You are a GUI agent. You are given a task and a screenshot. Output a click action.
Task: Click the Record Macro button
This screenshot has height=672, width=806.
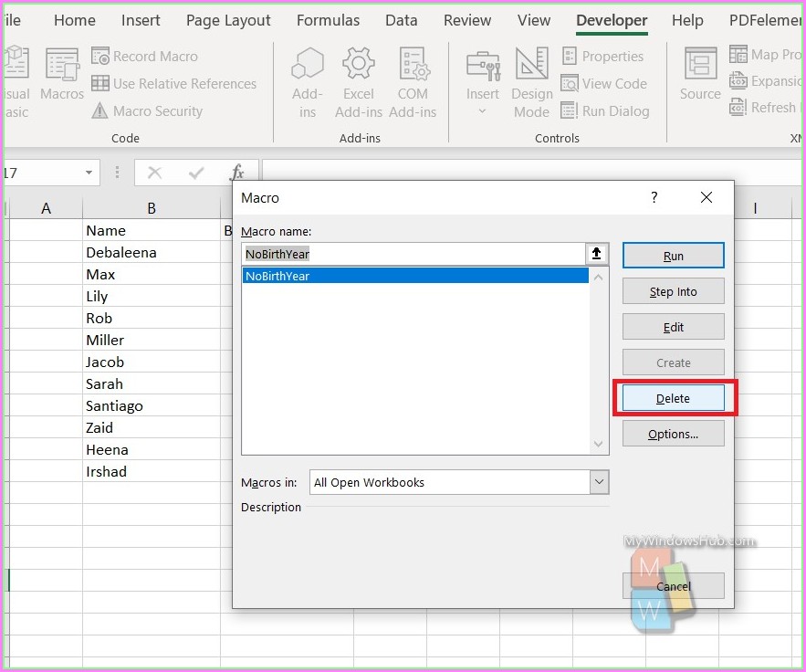tap(144, 56)
